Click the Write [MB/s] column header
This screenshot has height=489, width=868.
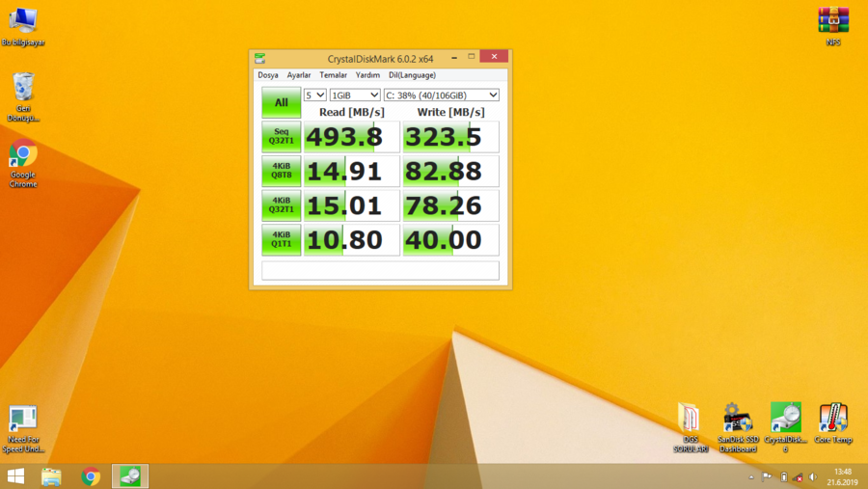click(450, 112)
